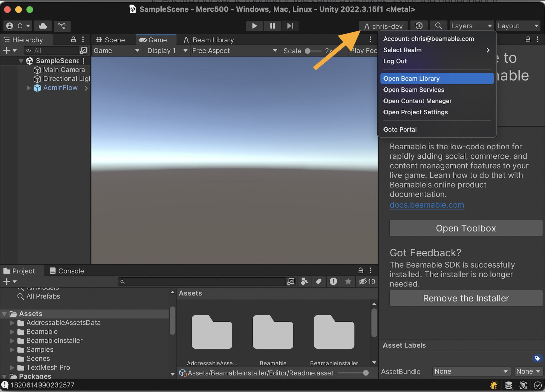
Task: Open search window from Project search bar
Action: 291,281
